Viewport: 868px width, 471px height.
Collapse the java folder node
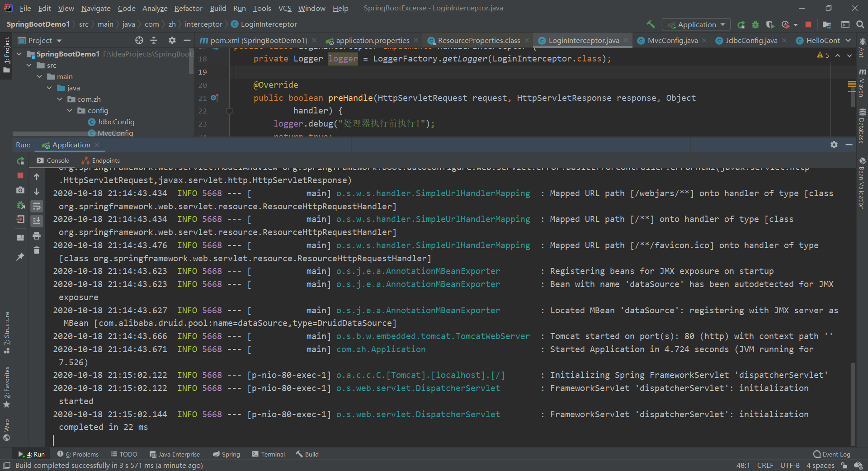[x=49, y=88]
